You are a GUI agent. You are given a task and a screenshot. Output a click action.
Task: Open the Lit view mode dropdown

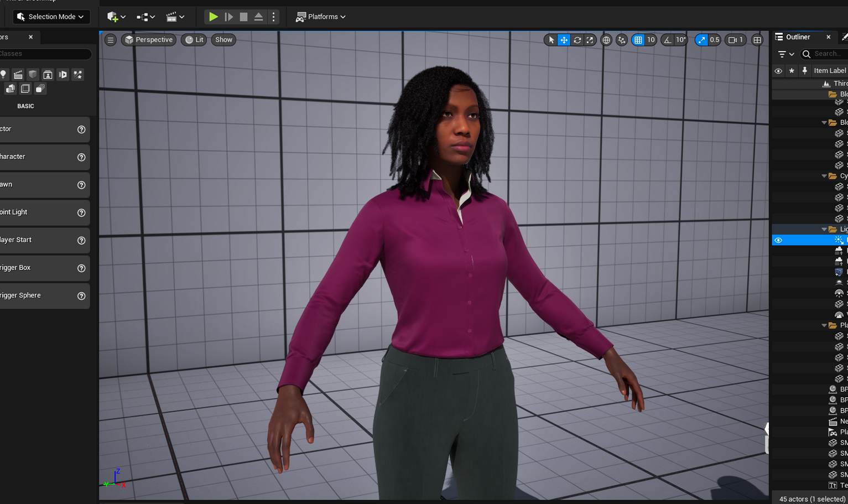194,39
